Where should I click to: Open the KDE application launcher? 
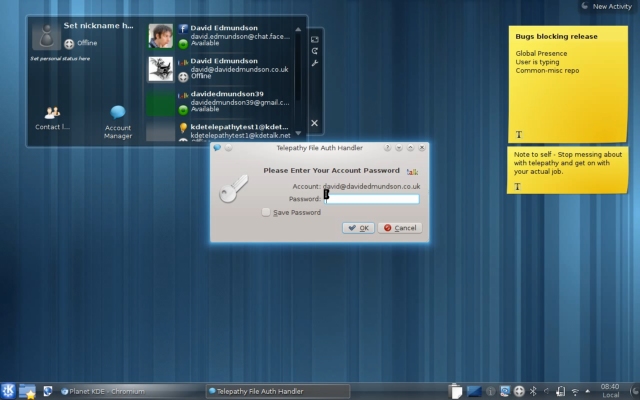click(8, 391)
